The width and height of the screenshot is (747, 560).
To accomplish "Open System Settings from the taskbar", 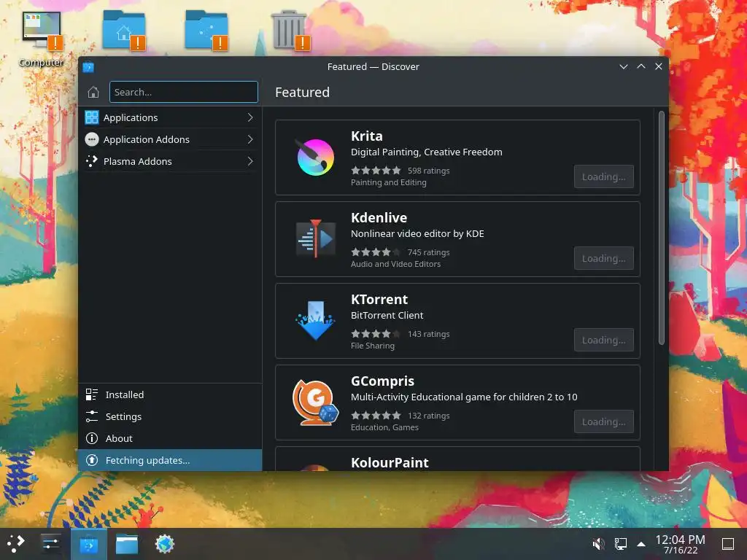I will coord(50,544).
